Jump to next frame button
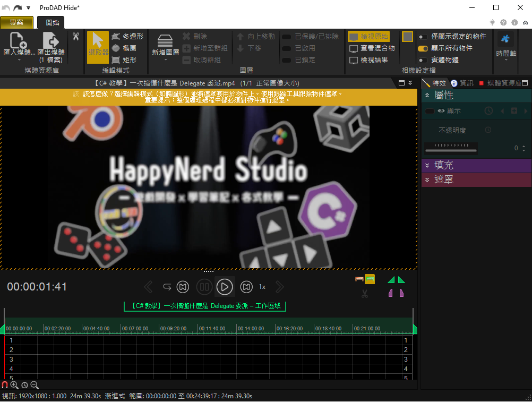532x402 pixels. [246, 287]
